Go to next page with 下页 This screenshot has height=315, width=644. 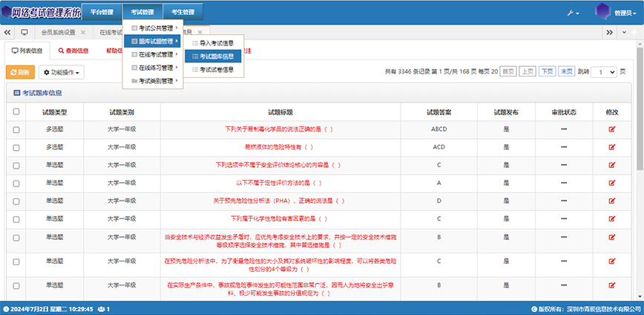(547, 72)
